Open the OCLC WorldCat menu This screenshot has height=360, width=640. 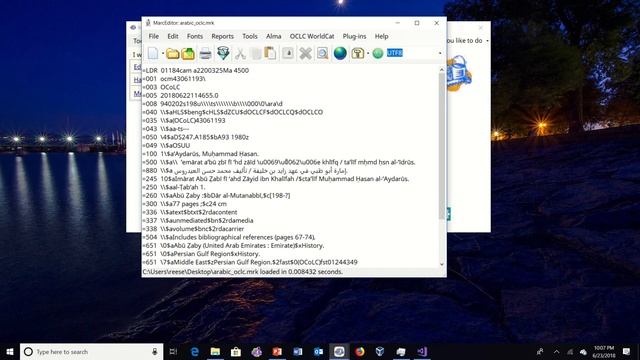click(x=312, y=36)
